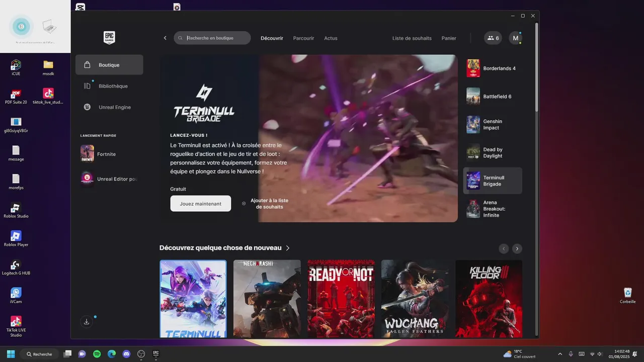Open the tiktok_live_studio desktop icon
This screenshot has width=644, height=362.
(x=48, y=97)
